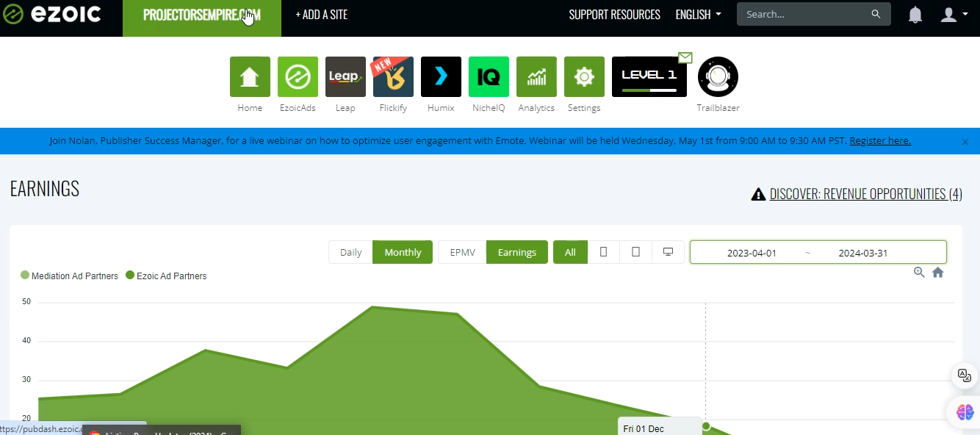980x435 pixels.
Task: Open the Humix app icon
Action: pos(441,76)
